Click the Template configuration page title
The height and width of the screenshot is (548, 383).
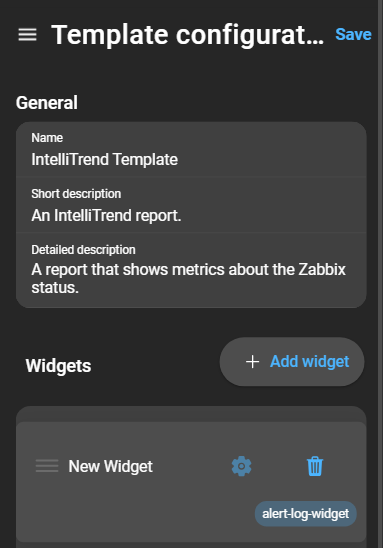(188, 35)
